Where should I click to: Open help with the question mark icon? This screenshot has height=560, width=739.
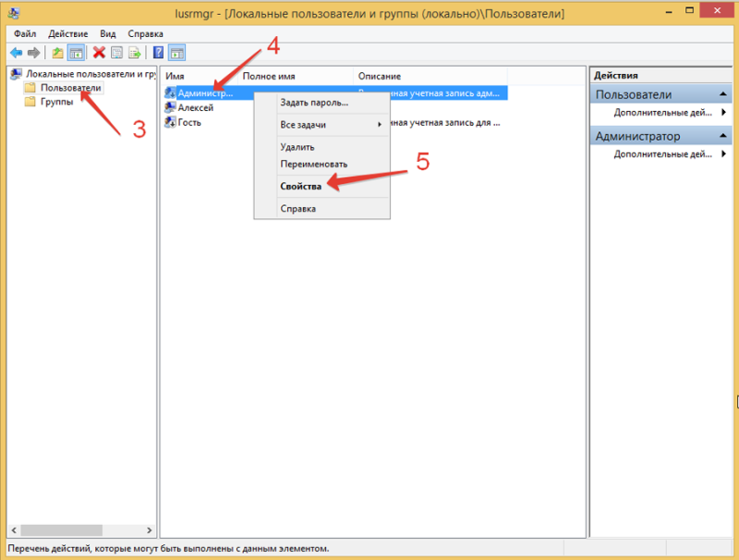coord(159,52)
